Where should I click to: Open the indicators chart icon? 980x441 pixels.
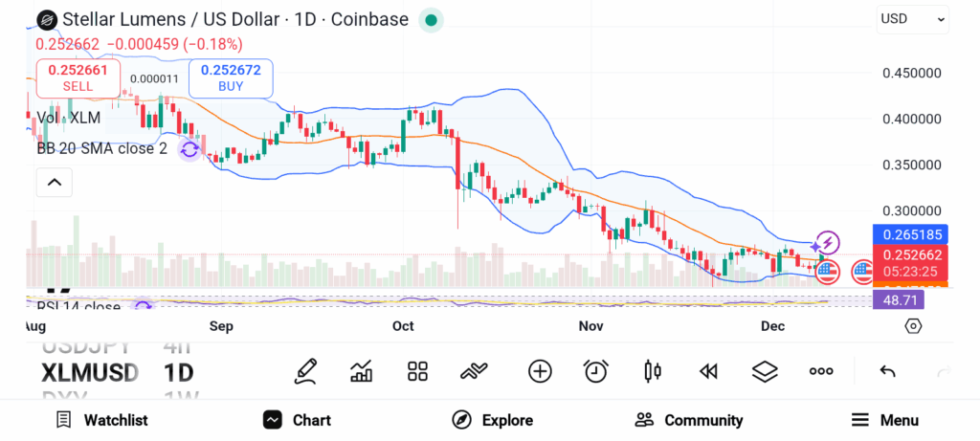[362, 371]
